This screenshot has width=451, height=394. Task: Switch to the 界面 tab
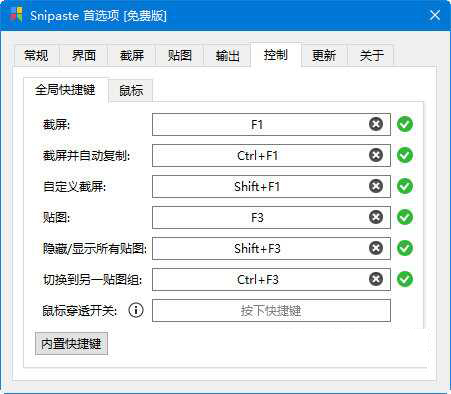click(84, 55)
